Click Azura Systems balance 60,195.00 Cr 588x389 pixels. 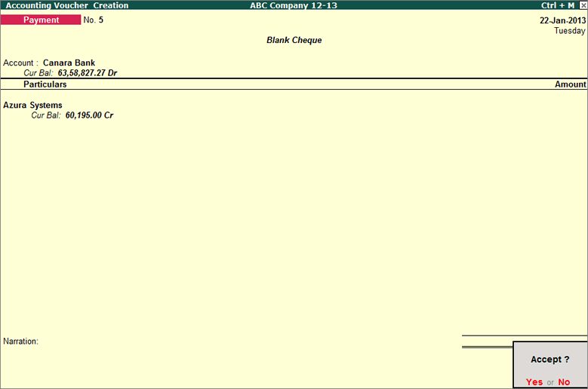point(89,115)
